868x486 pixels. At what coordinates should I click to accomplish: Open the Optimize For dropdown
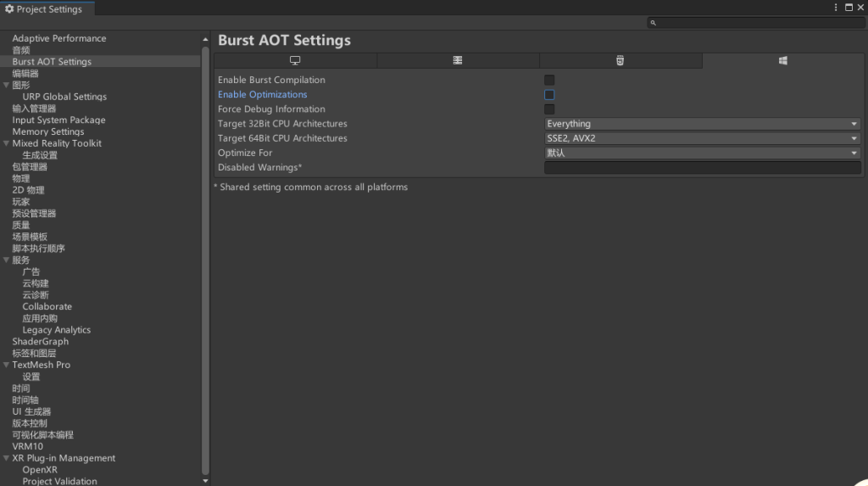[x=703, y=153]
